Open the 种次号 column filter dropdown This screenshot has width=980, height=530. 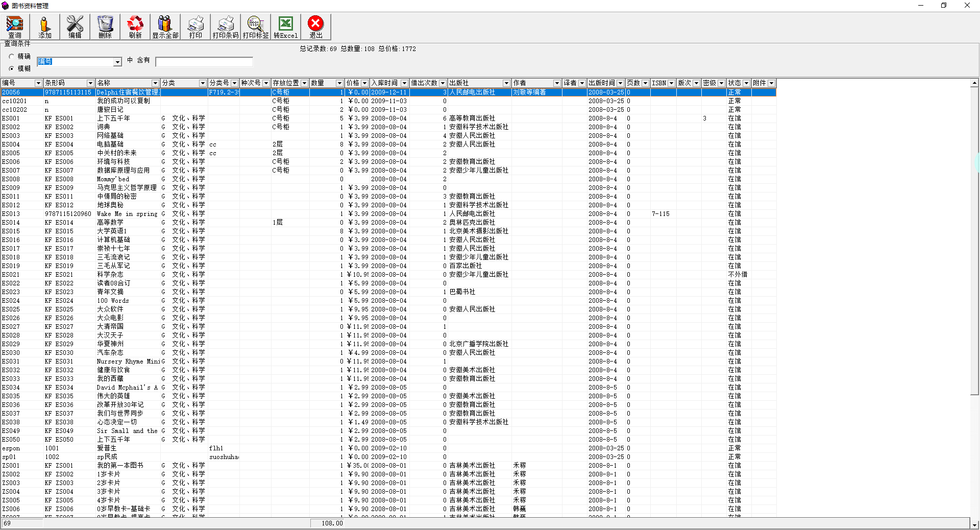[x=266, y=83]
